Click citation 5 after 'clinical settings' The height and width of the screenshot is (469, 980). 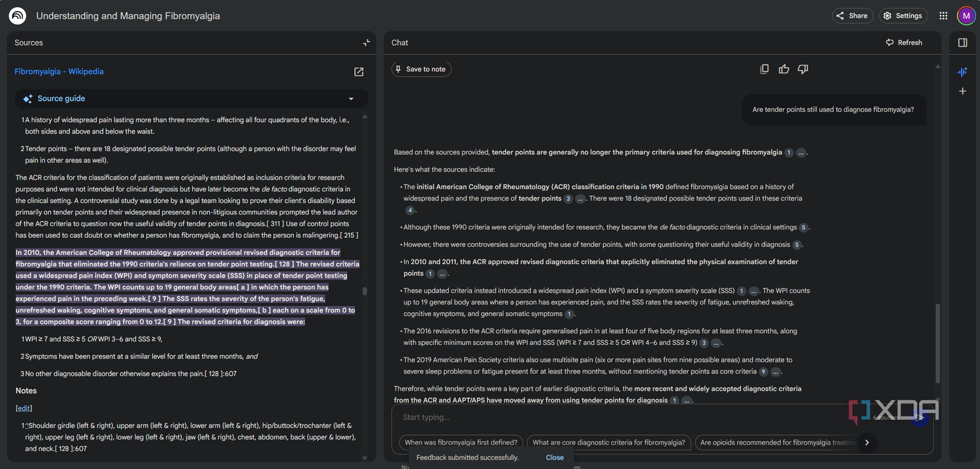pos(804,227)
